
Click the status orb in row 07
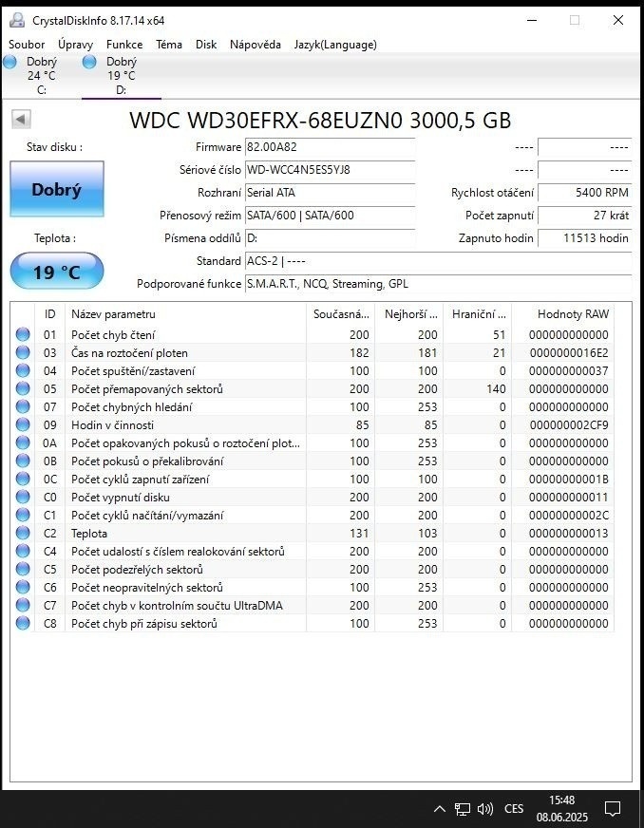tap(23, 406)
